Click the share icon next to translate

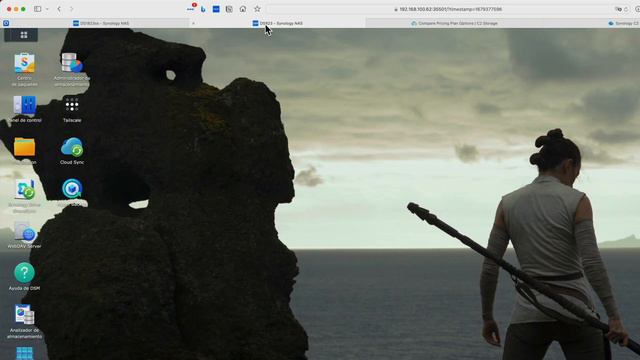coord(626,9)
